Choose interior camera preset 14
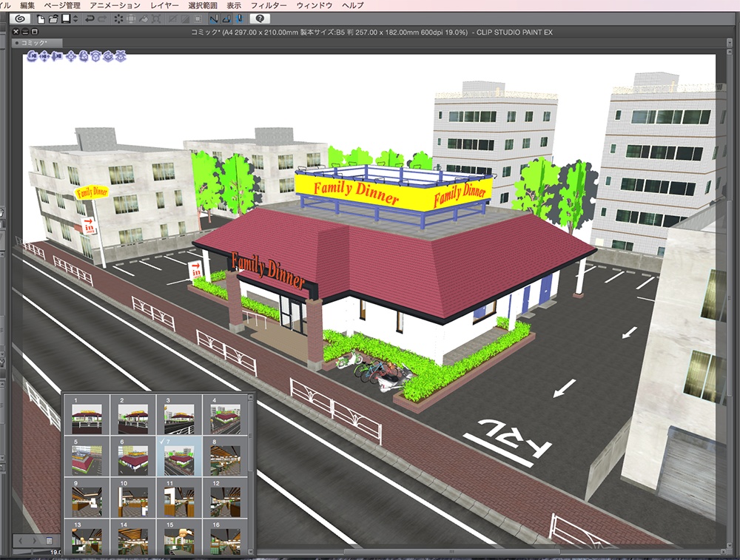 pyautogui.click(x=133, y=537)
